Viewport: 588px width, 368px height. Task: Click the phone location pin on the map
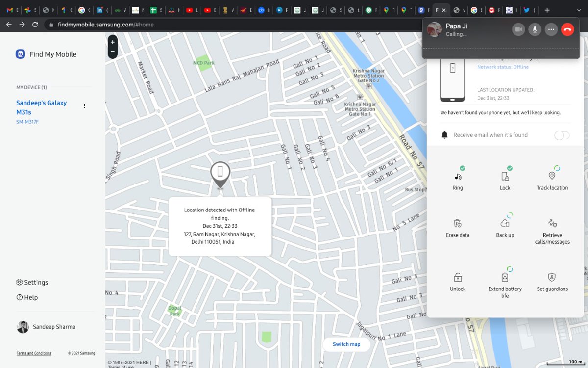point(220,174)
